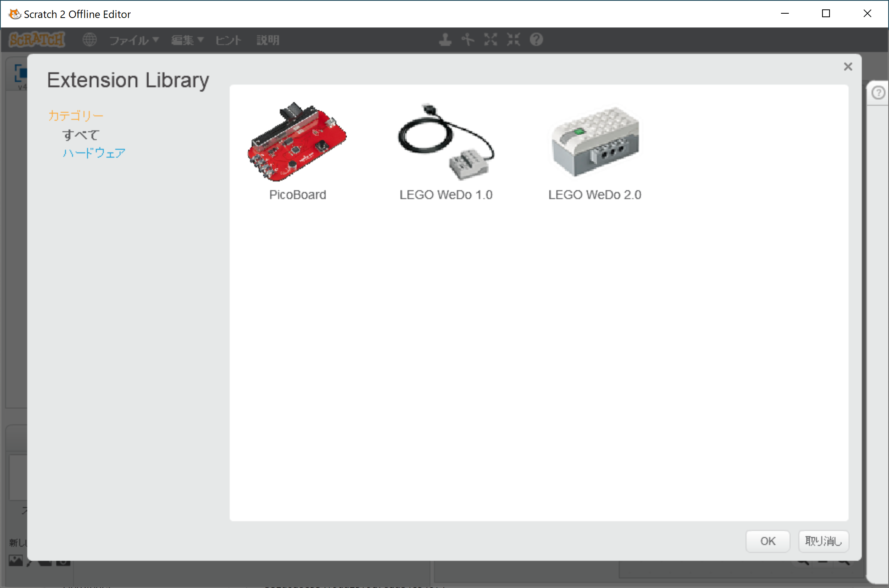This screenshot has height=588, width=889.
Task: Open the 編集 menu
Action: click(187, 40)
